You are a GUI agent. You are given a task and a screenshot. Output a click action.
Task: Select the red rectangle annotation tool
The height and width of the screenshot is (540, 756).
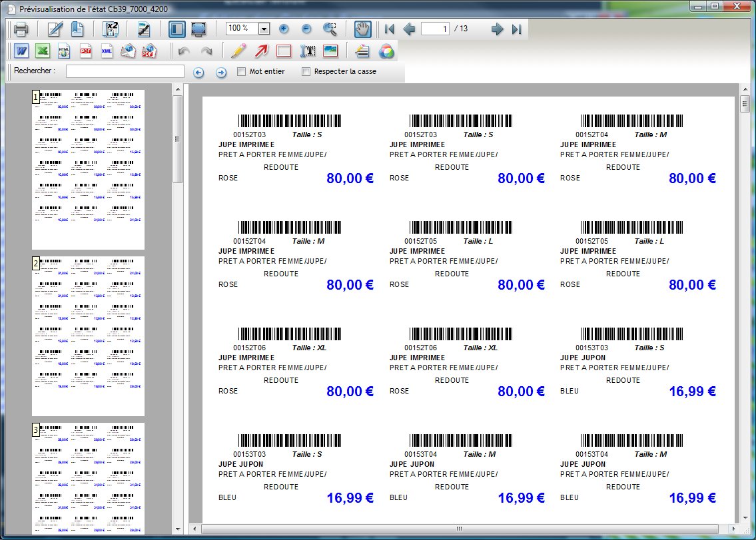coord(284,51)
